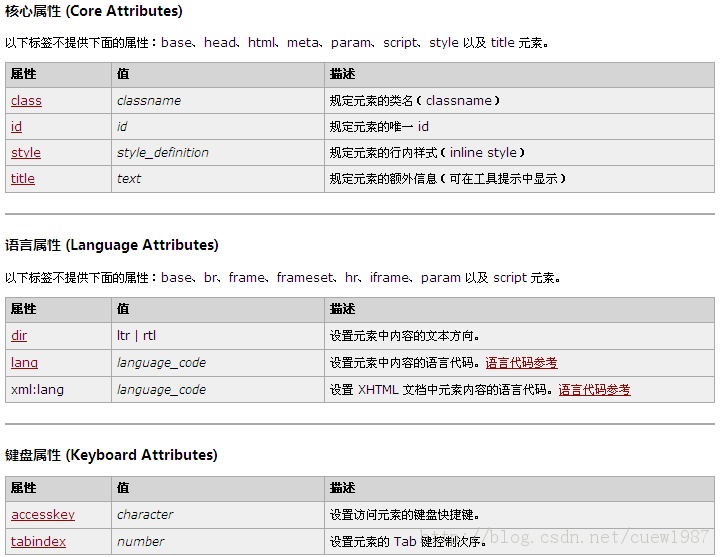Click language_code value in lang row
The width and height of the screenshot is (722, 557).
[161, 363]
